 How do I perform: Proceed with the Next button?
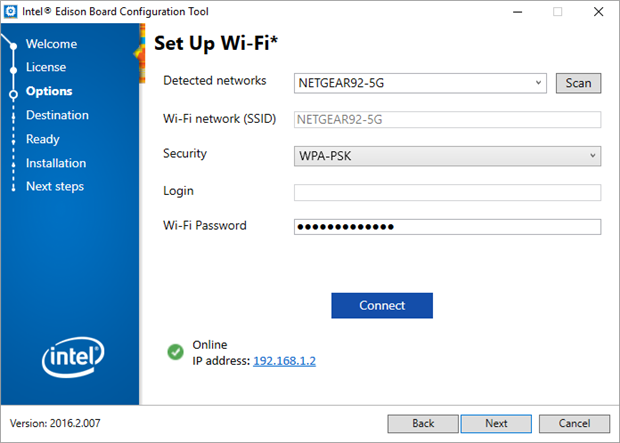tap(496, 423)
